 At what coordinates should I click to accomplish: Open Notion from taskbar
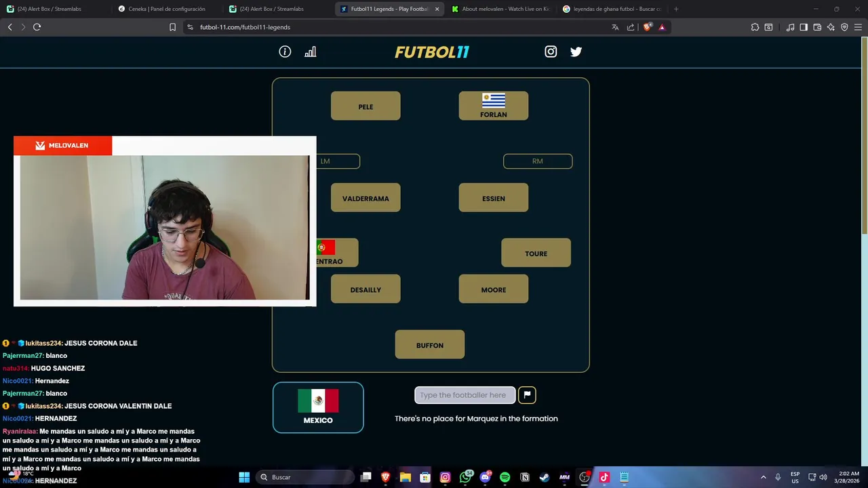pos(525,477)
